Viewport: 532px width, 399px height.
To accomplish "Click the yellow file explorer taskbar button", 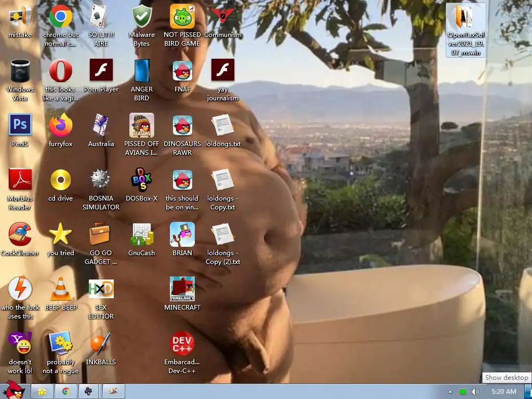I will point(42,392).
